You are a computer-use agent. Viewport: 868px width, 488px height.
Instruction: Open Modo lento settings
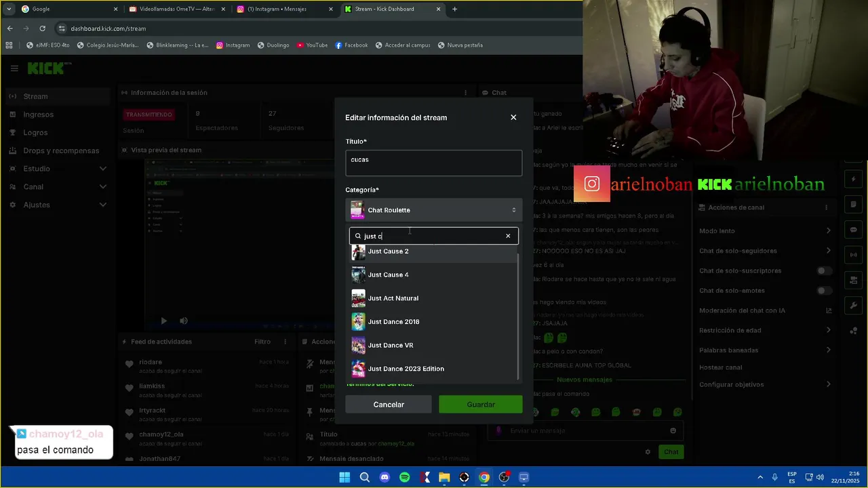765,231
